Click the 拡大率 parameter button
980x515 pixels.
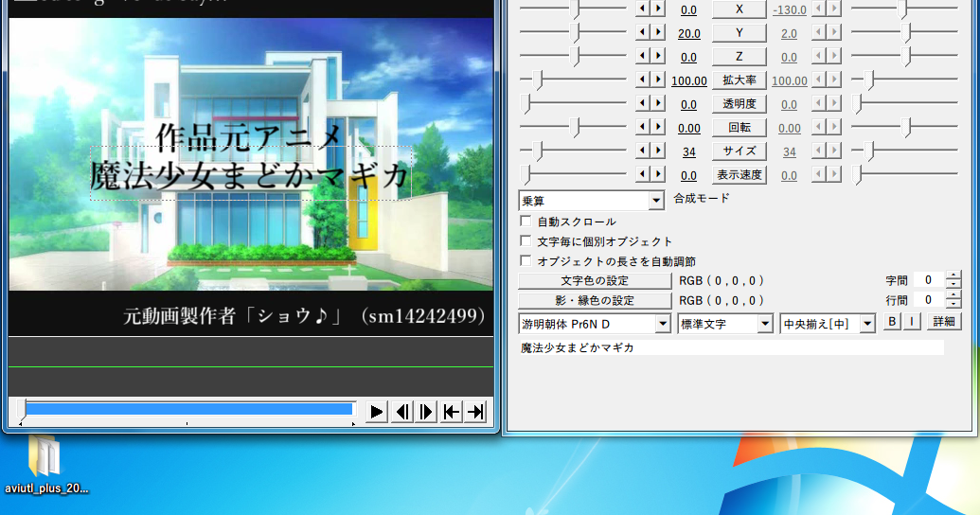pyautogui.click(x=739, y=80)
